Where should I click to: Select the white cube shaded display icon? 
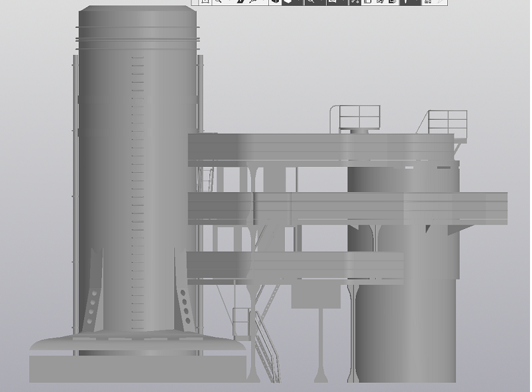point(288,2)
